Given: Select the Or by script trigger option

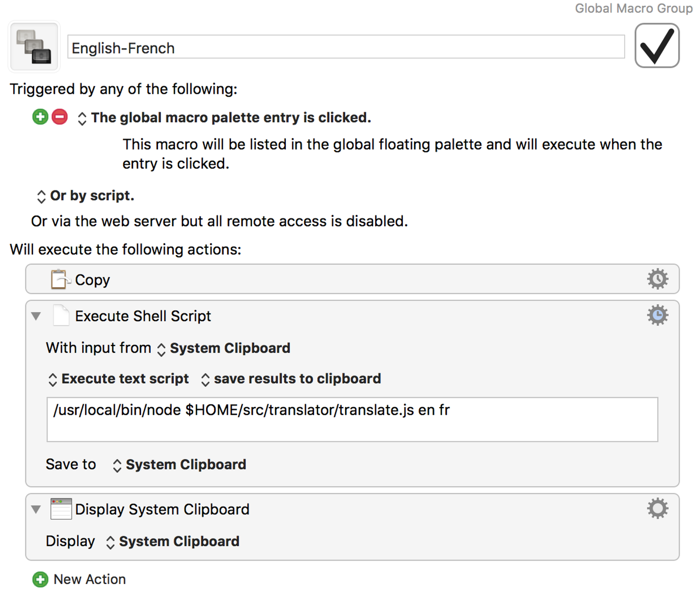Looking at the screenshot, I should point(41,196).
